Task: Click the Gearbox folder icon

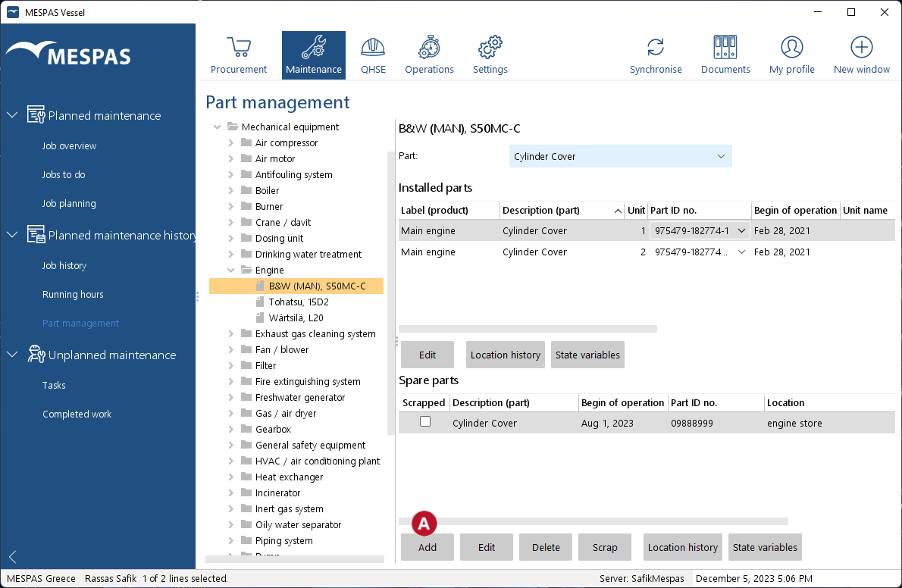Action: click(x=246, y=429)
